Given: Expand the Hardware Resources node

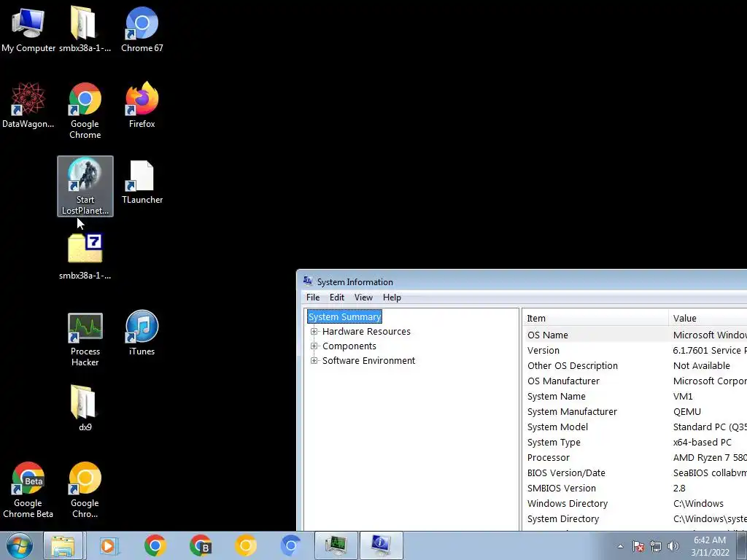Looking at the screenshot, I should (314, 332).
